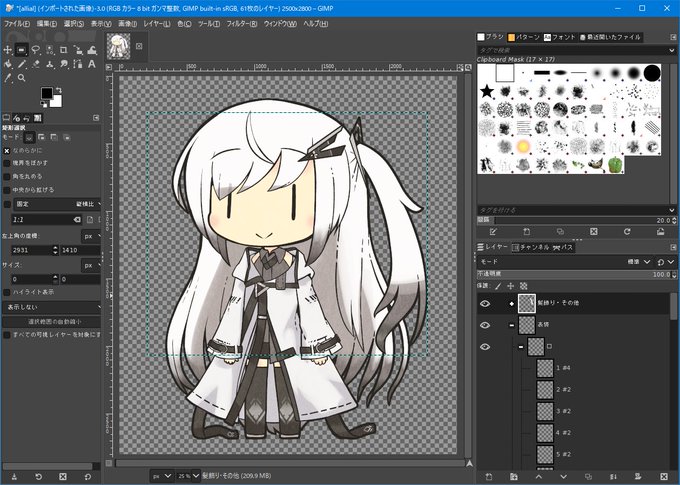Open the 編集(E) Edit menu
Screen dimensions: 680x485
coord(47,23)
